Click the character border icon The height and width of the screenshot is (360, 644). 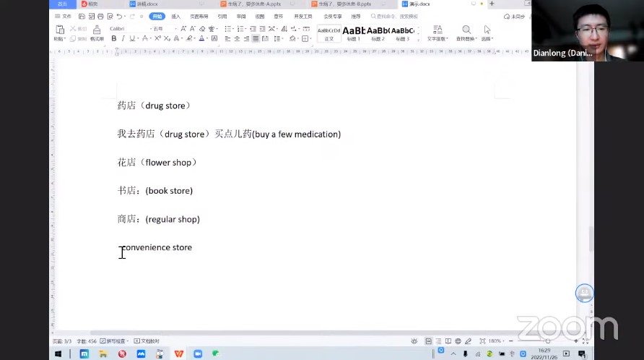[x=214, y=38]
